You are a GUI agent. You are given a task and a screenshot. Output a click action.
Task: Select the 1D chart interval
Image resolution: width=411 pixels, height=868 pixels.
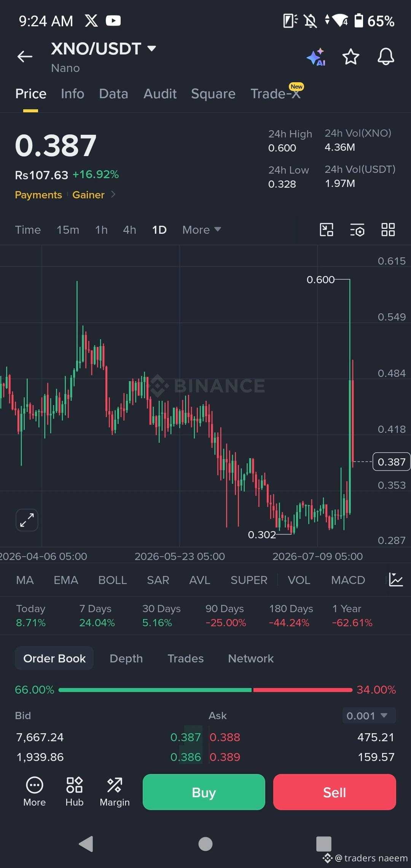click(x=159, y=230)
